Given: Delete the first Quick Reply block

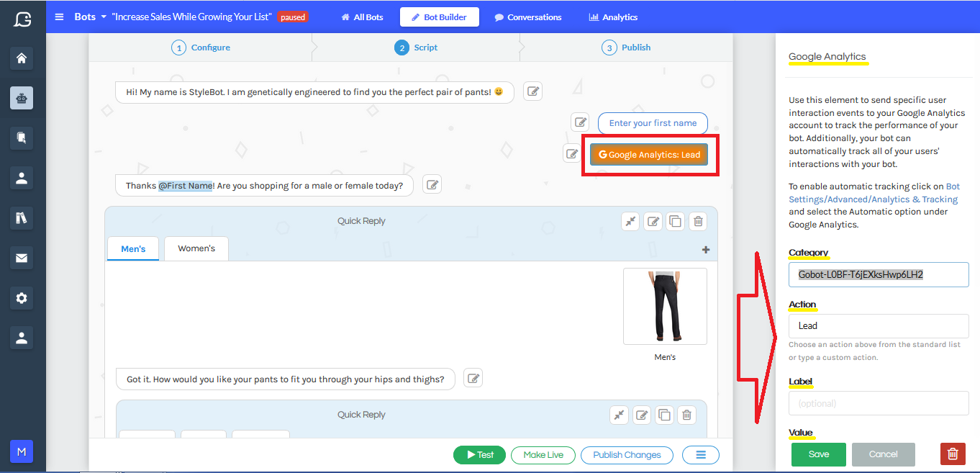Looking at the screenshot, I should pos(698,221).
